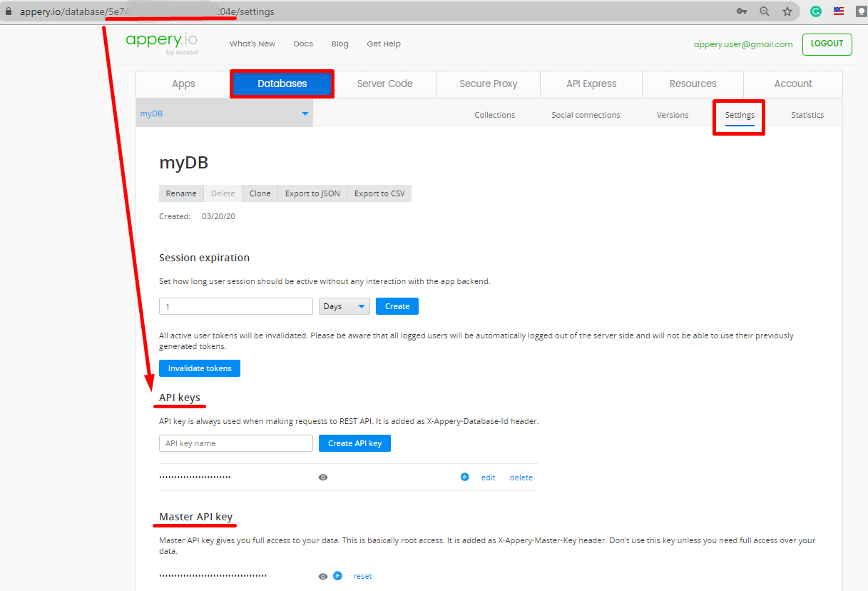Select the masked API key value
The image size is (868, 591).
tap(195, 477)
